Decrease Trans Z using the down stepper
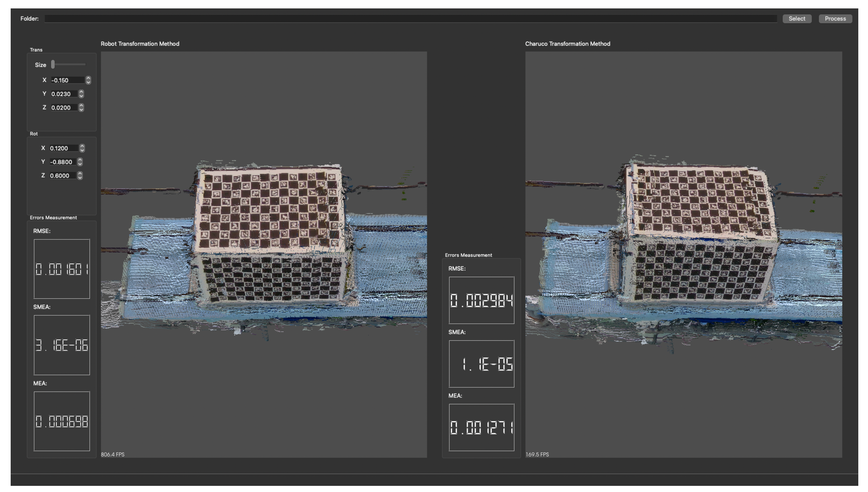Screen dimensions: 868x492 click(x=81, y=109)
